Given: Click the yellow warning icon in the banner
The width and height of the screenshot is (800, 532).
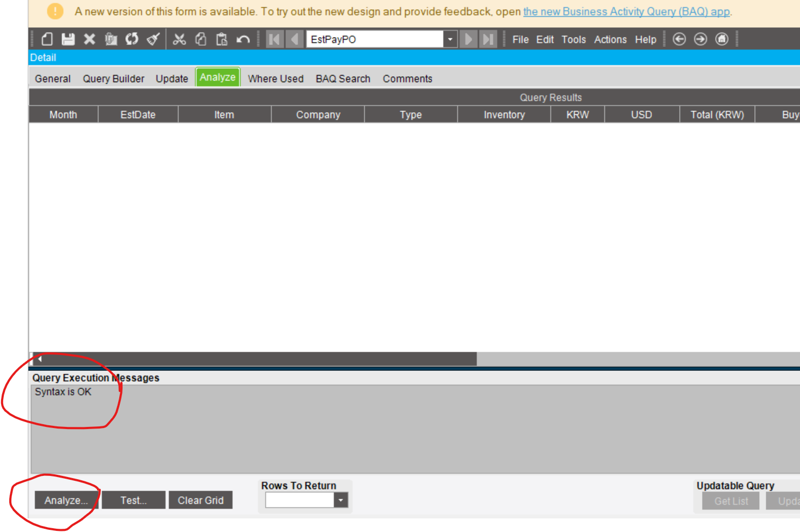Looking at the screenshot, I should tap(55, 11).
